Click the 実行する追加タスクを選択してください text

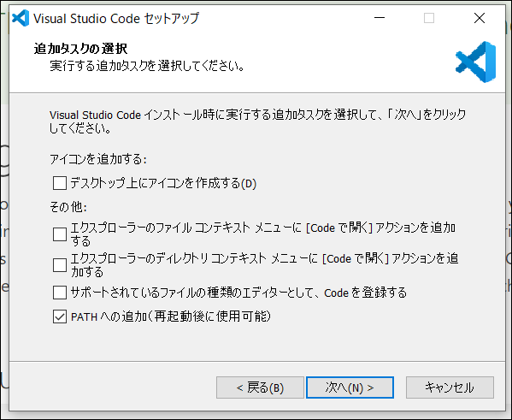(x=147, y=66)
